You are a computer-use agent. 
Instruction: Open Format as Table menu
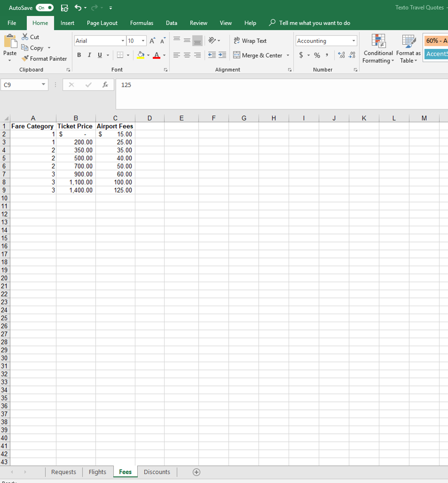click(x=408, y=49)
